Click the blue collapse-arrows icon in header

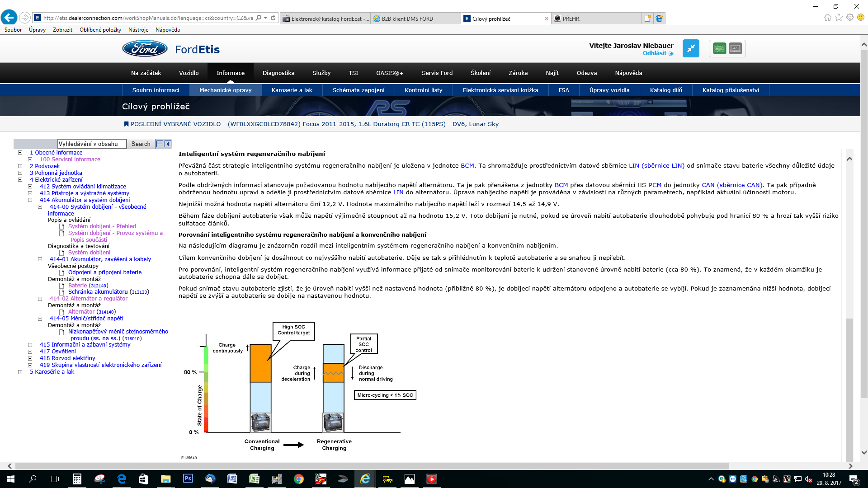pyautogui.click(x=691, y=48)
